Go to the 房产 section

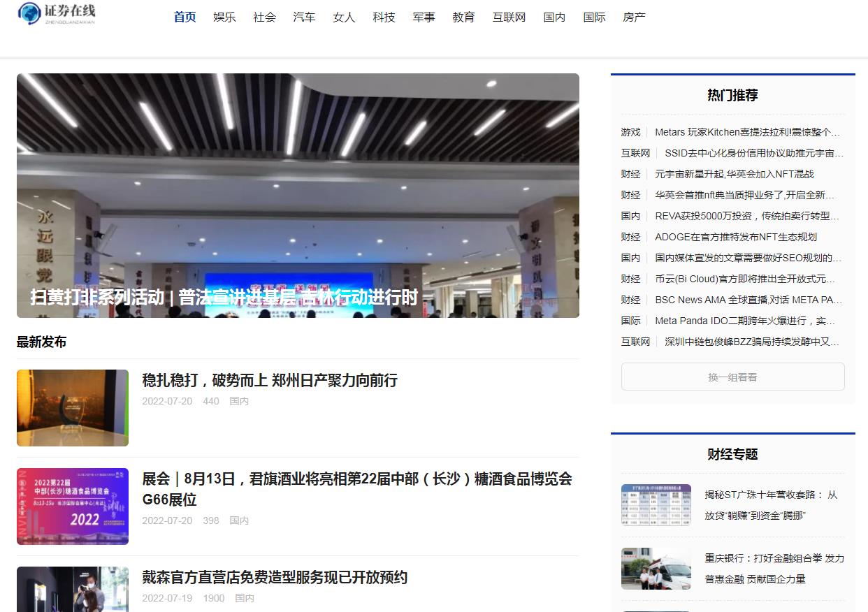click(635, 17)
